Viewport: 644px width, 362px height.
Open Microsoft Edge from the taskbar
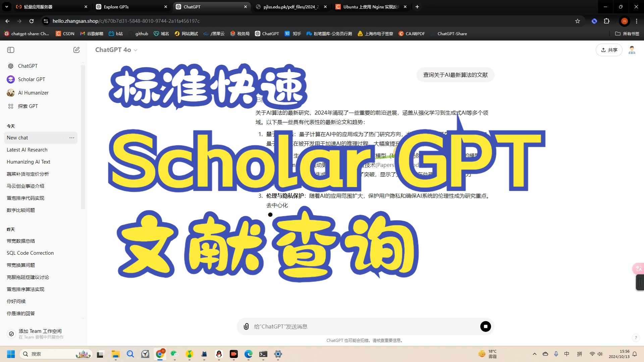249,354
